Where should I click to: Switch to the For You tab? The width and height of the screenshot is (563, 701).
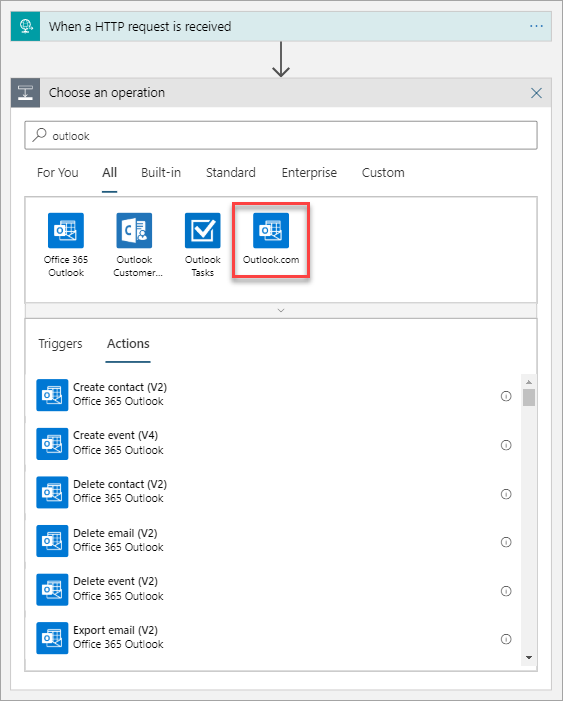point(58,173)
